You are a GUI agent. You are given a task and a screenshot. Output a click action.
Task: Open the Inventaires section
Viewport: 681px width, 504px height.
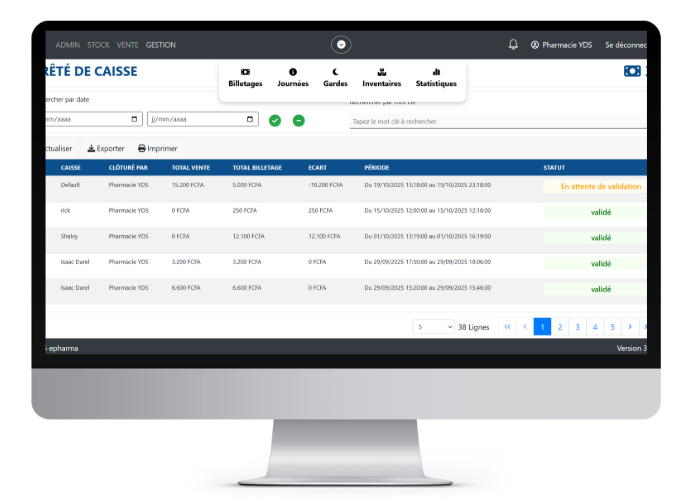(x=381, y=78)
